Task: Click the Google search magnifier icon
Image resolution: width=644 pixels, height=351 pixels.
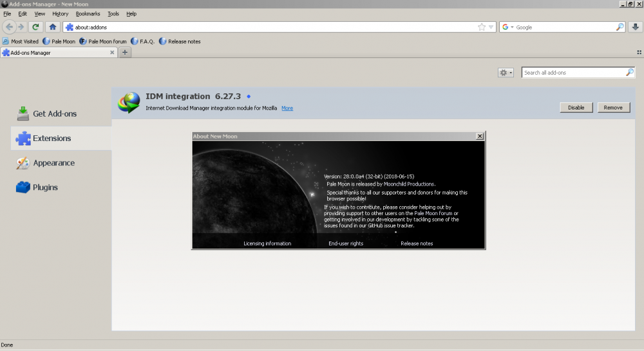Action: click(x=620, y=27)
